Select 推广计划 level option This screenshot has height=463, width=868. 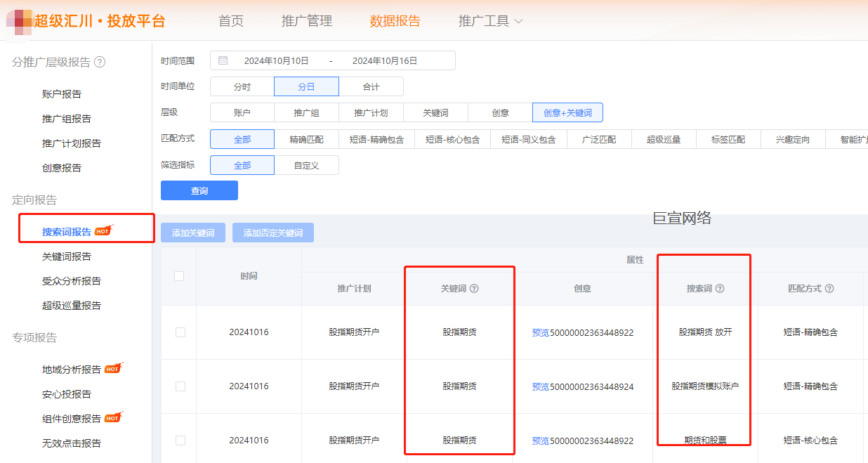tap(371, 112)
